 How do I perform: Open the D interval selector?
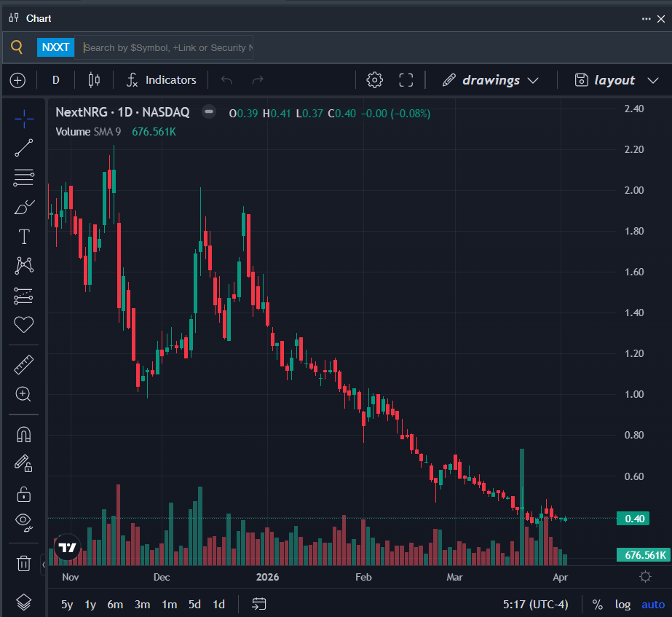(55, 80)
